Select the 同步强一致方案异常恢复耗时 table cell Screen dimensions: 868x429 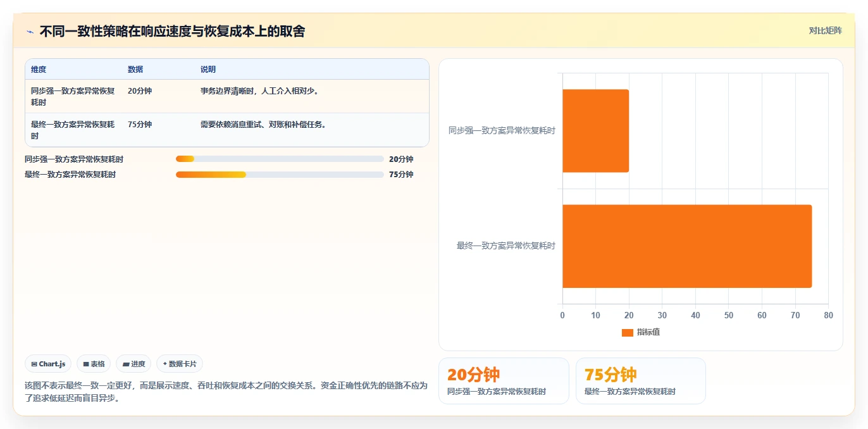pyautogui.click(x=73, y=96)
